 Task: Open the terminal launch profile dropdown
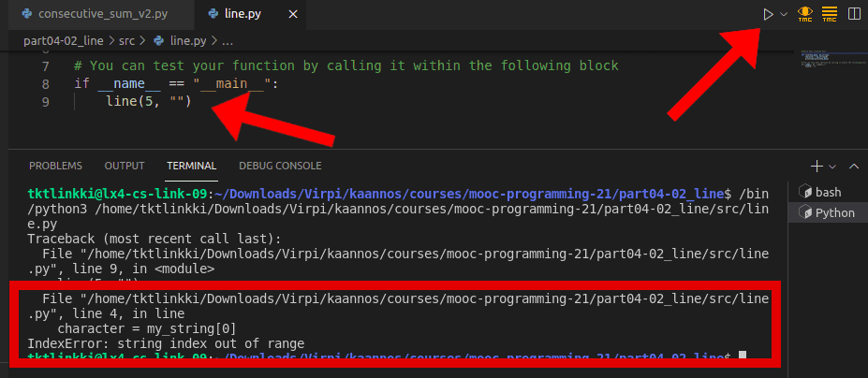831,166
